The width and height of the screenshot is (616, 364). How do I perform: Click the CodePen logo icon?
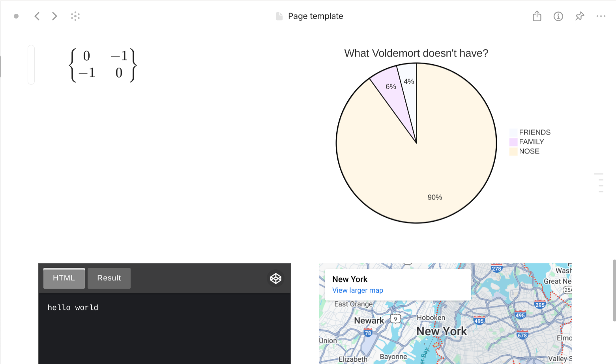point(275,278)
